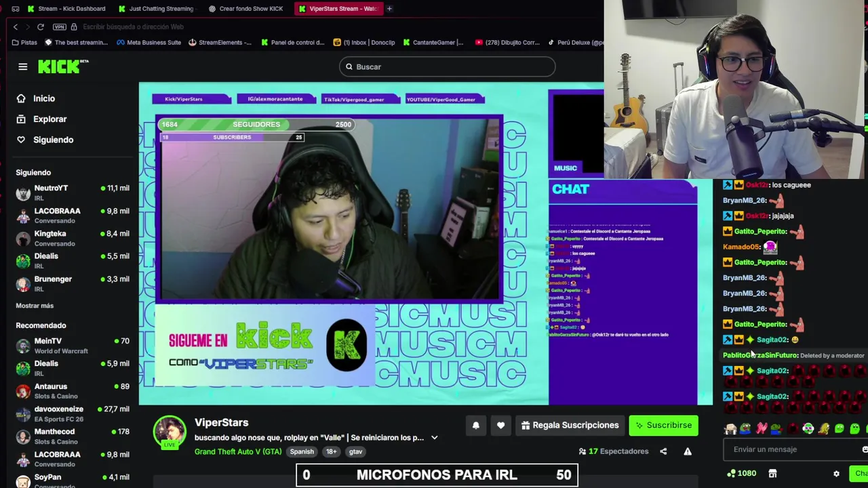Image resolution: width=868 pixels, height=488 pixels.
Task: Open the channel points shop icon
Action: click(x=772, y=474)
